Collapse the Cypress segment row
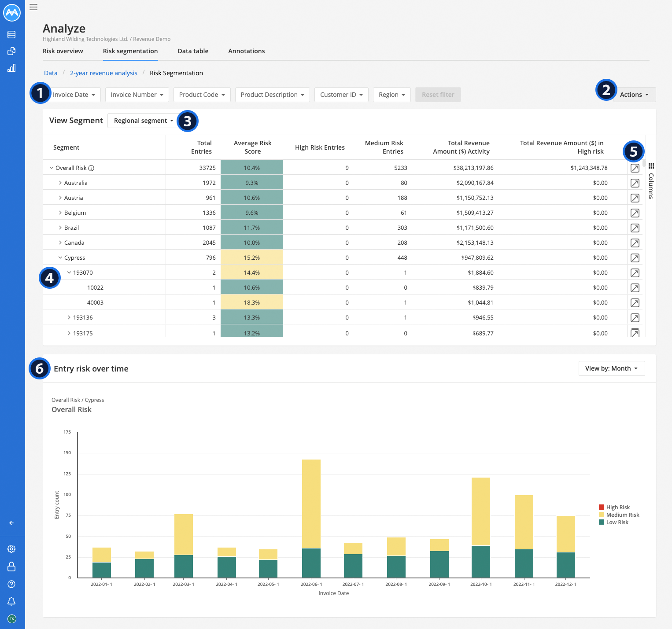Screen dimensions: 672x629 pyautogui.click(x=61, y=257)
